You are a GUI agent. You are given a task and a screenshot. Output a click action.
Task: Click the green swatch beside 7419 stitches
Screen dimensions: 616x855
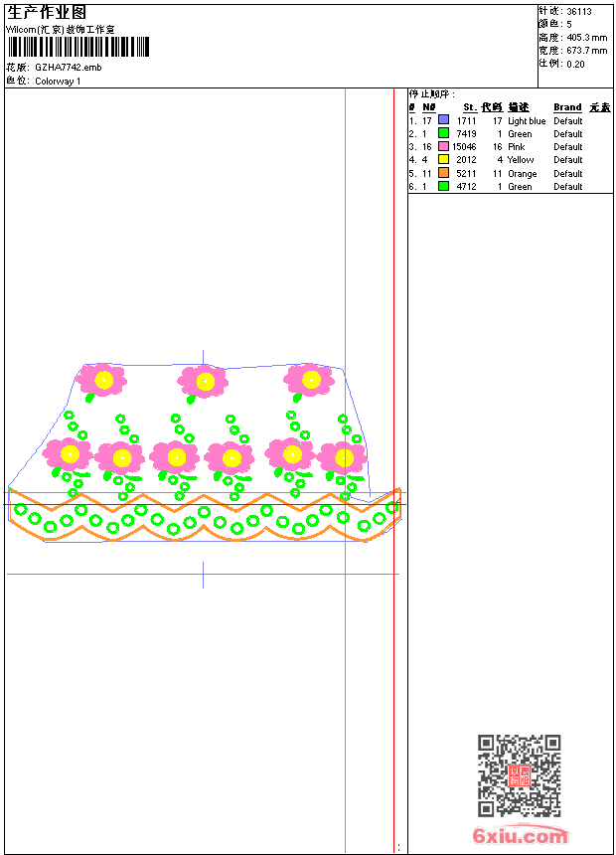444,133
